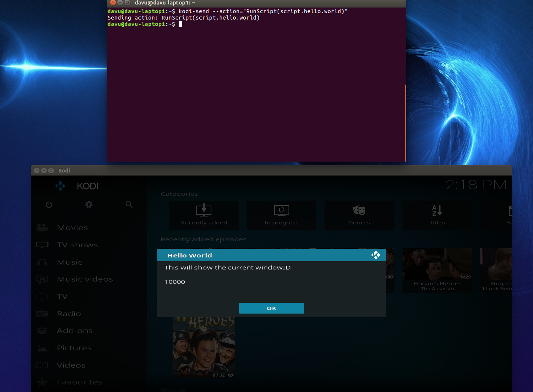Click the Movies camera icon
The width and height of the screenshot is (533, 392).
click(x=42, y=227)
